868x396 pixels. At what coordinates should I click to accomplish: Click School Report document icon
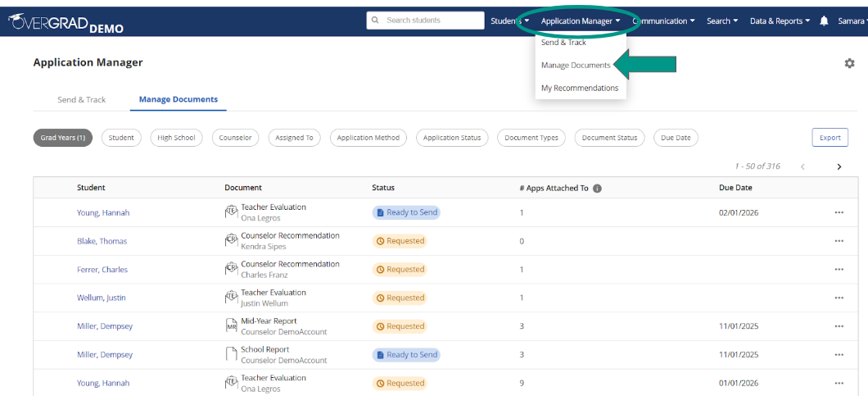[231, 355]
